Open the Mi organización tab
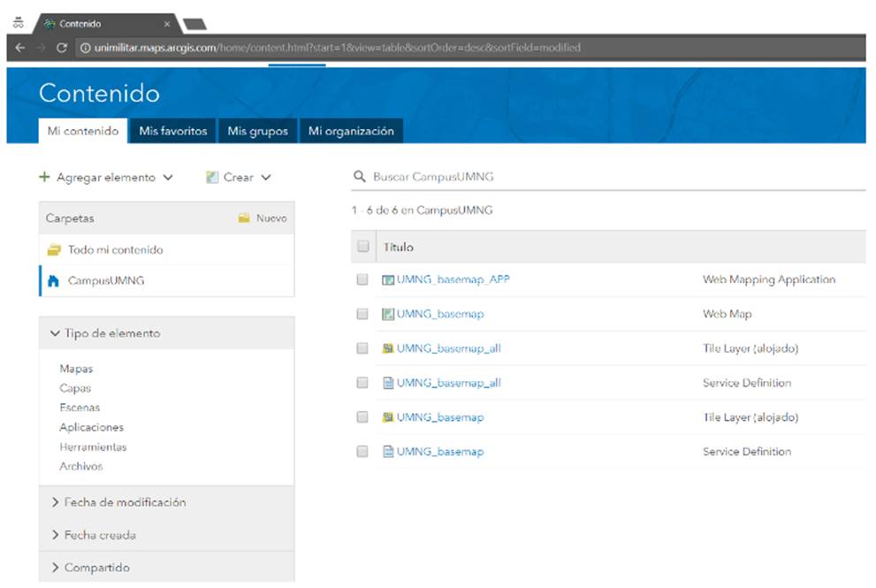Viewport: 876px width, 588px height. click(351, 131)
